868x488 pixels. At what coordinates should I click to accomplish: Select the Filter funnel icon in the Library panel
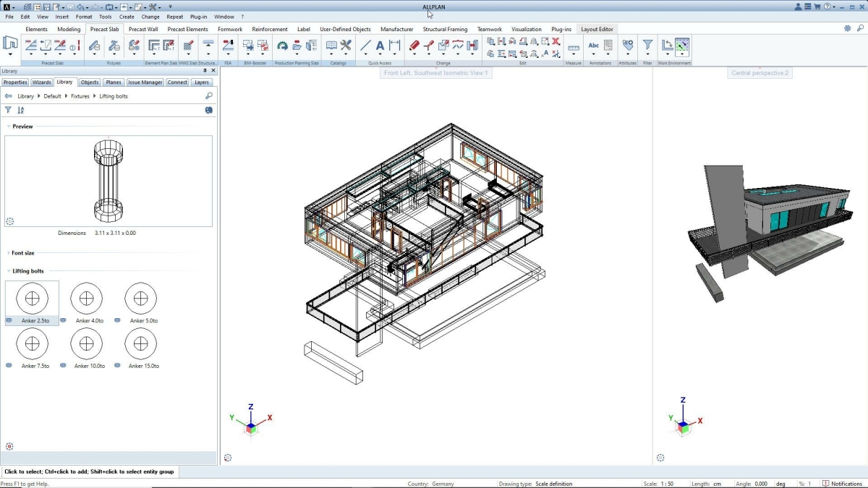pos(7,109)
